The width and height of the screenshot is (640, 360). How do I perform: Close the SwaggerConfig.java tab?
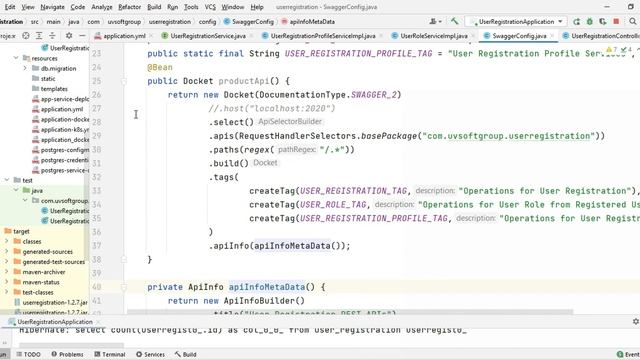point(552,36)
